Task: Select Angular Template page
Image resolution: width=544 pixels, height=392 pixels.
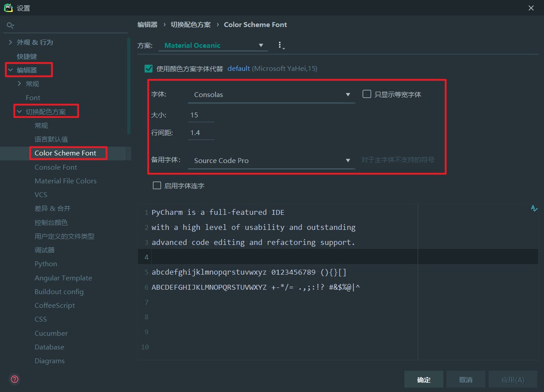Action: (x=63, y=278)
